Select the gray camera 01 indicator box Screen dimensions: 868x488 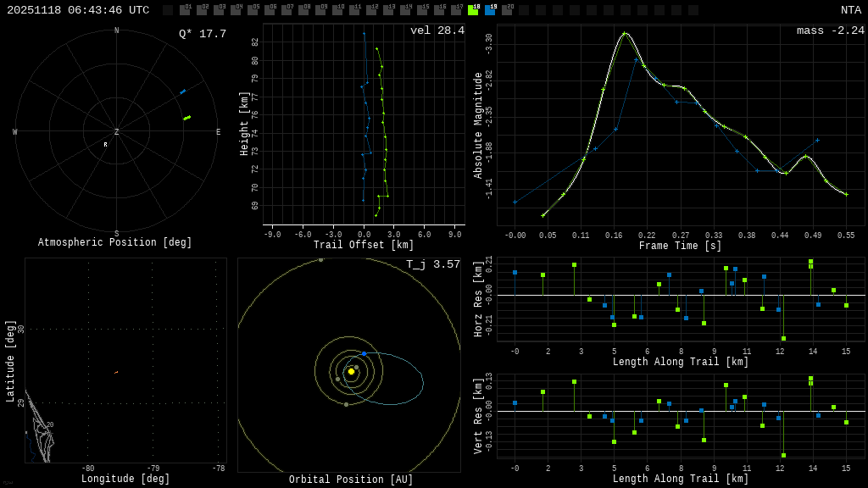(x=185, y=10)
